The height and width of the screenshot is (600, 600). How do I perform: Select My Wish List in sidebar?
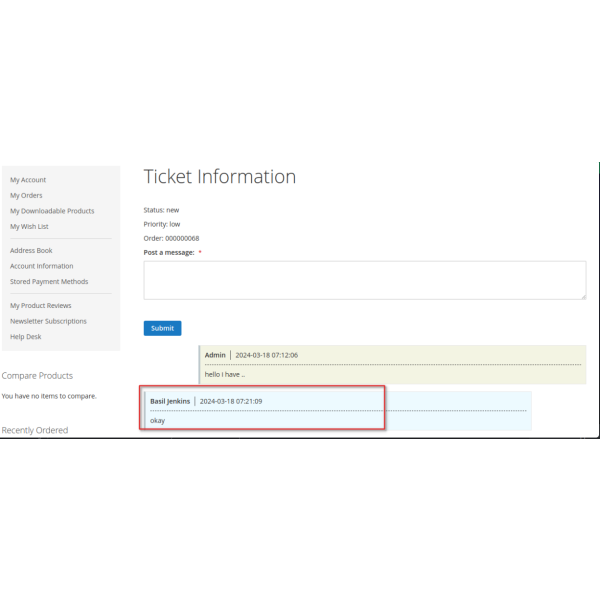pyautogui.click(x=29, y=227)
